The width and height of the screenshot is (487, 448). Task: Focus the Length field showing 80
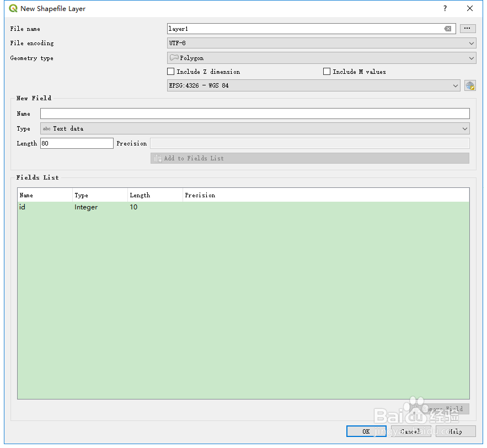77,143
